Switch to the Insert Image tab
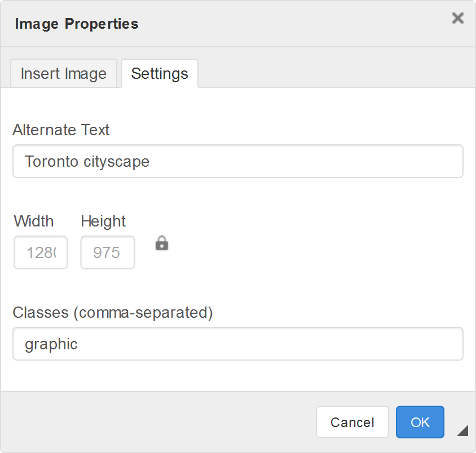Image resolution: width=476 pixels, height=453 pixels. pos(64,74)
